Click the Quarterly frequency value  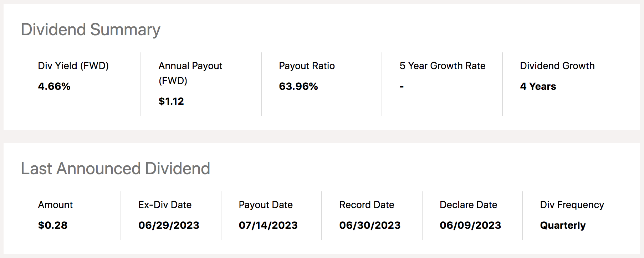tap(563, 225)
